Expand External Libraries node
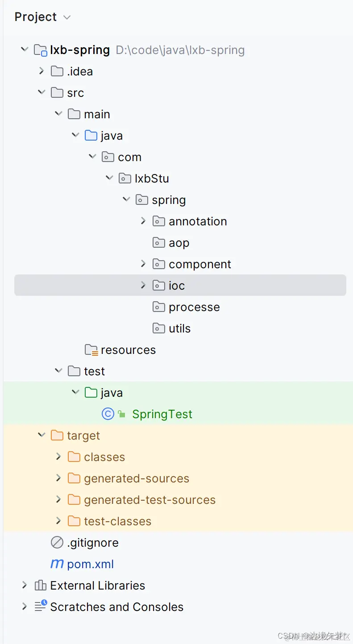The width and height of the screenshot is (353, 644). pyautogui.click(x=25, y=586)
